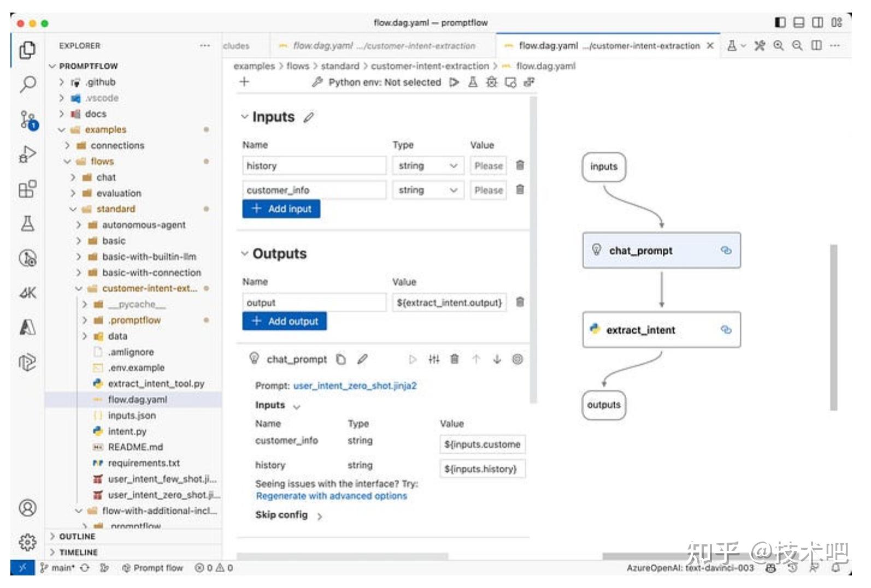Open intent.py from the explorer tree
This screenshot has height=588, width=871.
(127, 431)
